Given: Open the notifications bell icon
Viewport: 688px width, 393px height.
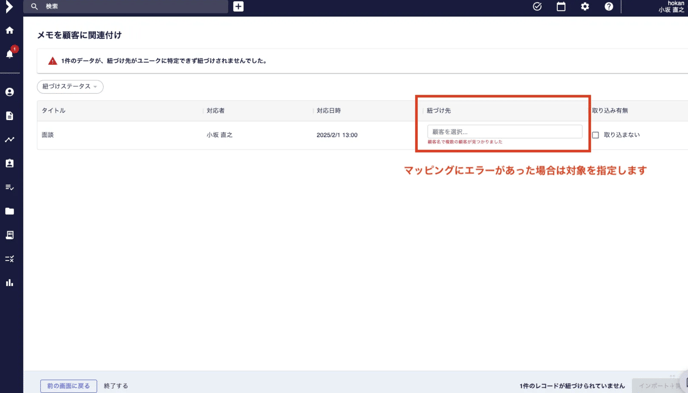Looking at the screenshot, I should [x=10, y=54].
